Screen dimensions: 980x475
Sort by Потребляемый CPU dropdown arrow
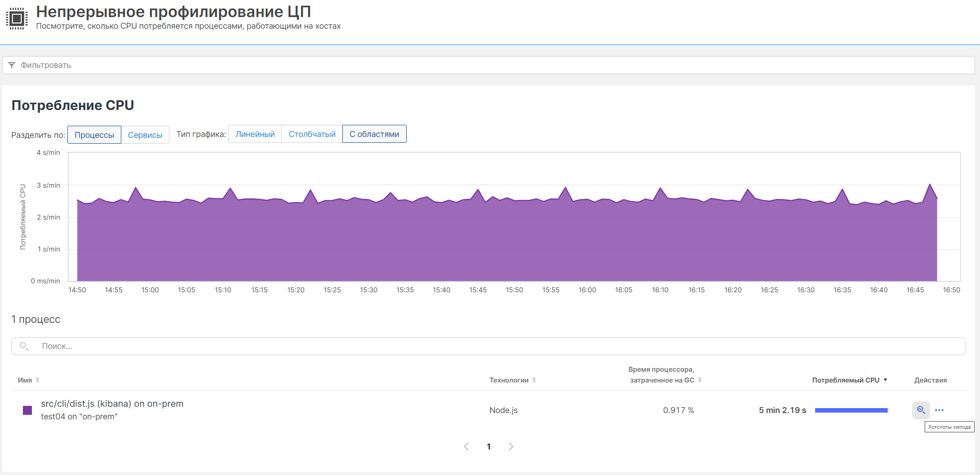[x=885, y=380]
